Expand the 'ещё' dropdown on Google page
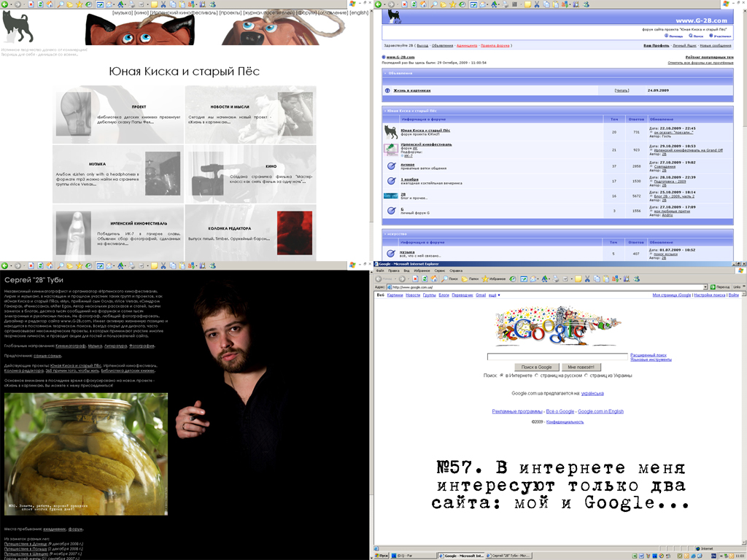Viewport: 747px width, 560px height. click(494, 295)
